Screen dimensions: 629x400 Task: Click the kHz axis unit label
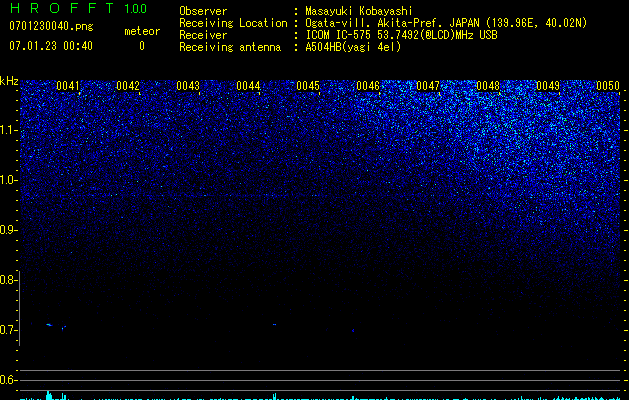point(9,81)
